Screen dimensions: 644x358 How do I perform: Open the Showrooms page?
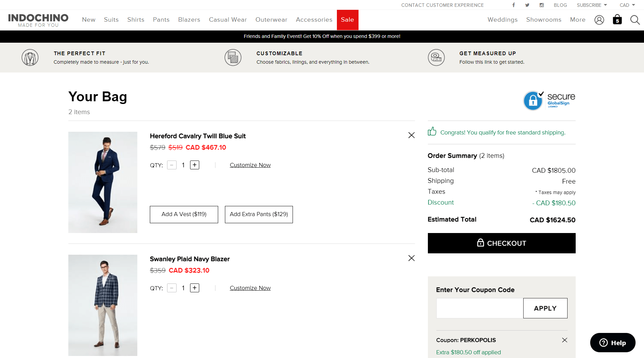(544, 20)
